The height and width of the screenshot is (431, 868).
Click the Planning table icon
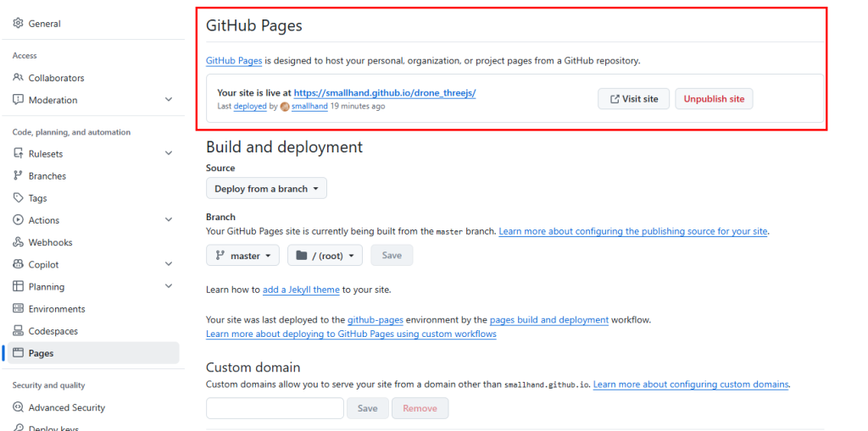point(19,286)
